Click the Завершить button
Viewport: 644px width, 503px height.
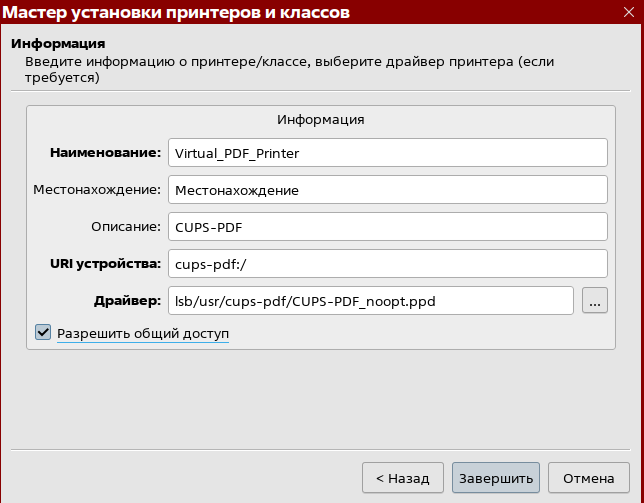496,478
